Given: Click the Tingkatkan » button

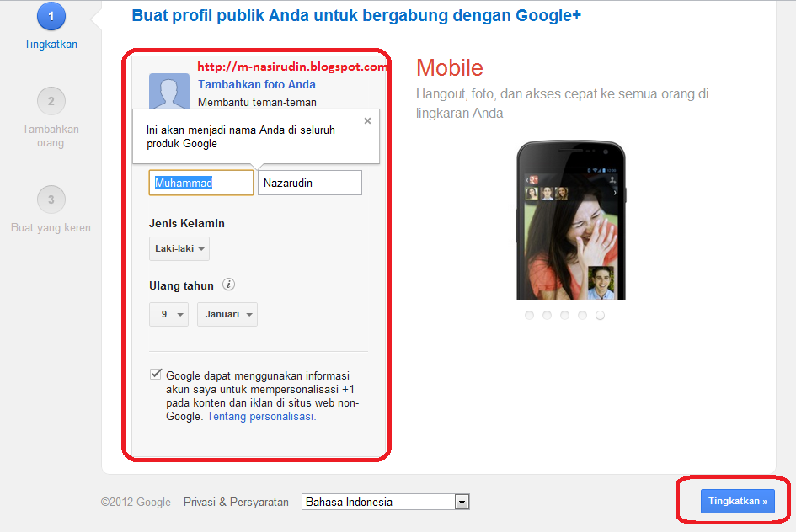Looking at the screenshot, I should [738, 501].
